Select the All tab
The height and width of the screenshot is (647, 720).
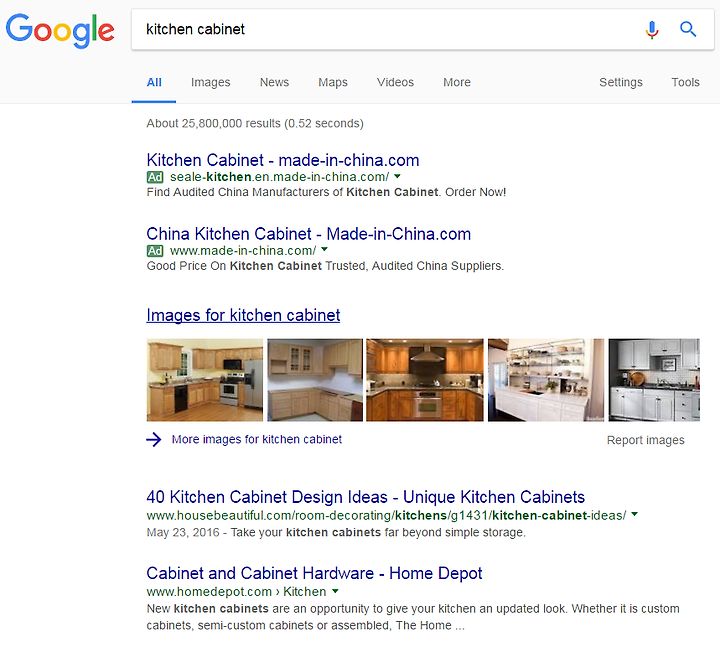point(154,82)
